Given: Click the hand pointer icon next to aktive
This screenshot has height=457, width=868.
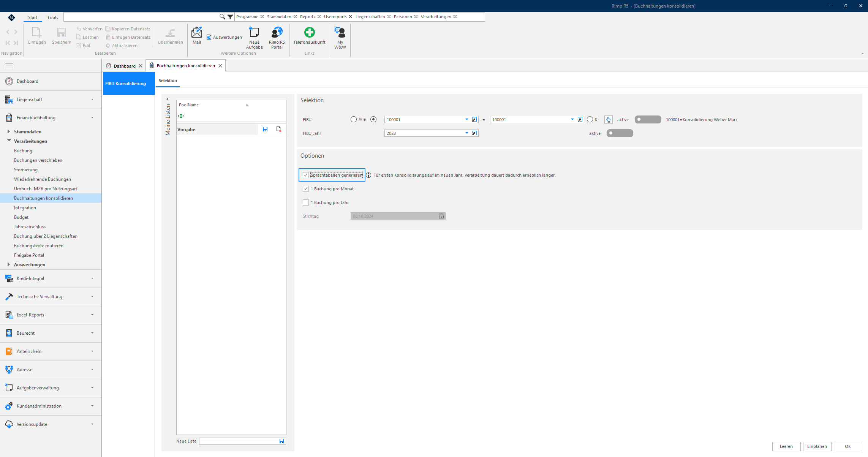Looking at the screenshot, I should click(x=609, y=120).
